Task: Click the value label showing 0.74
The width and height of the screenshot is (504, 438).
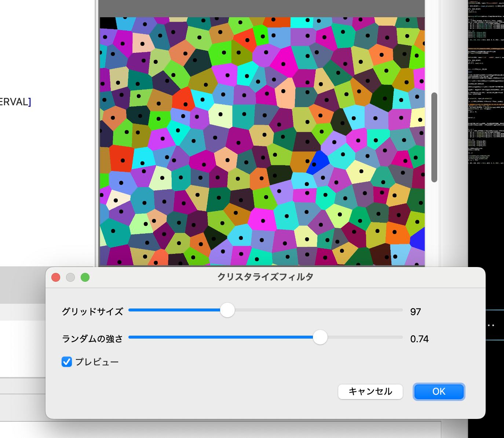Action: click(x=420, y=339)
